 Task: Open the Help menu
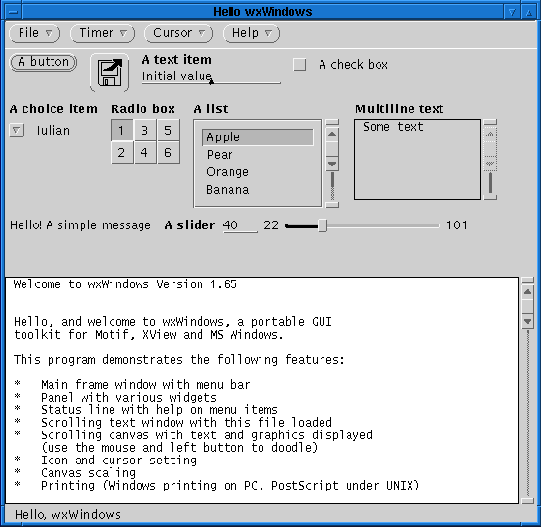[251, 33]
